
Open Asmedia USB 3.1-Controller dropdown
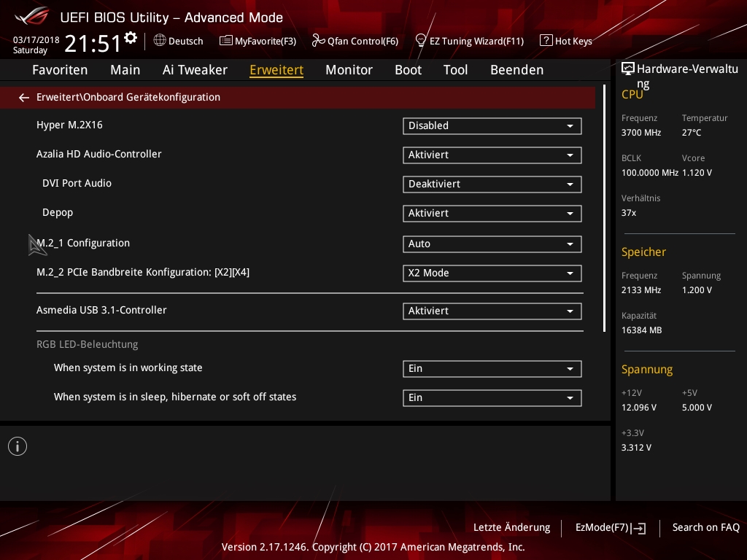pyautogui.click(x=492, y=311)
